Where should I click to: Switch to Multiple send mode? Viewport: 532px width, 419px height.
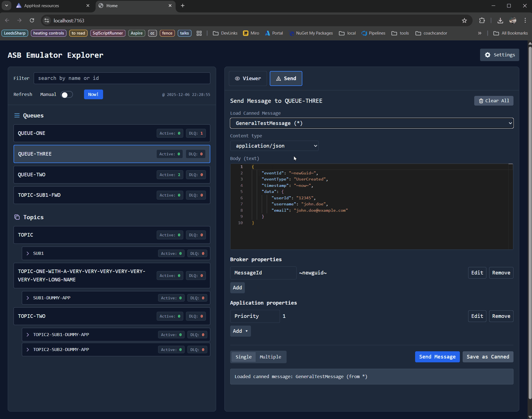coord(270,357)
